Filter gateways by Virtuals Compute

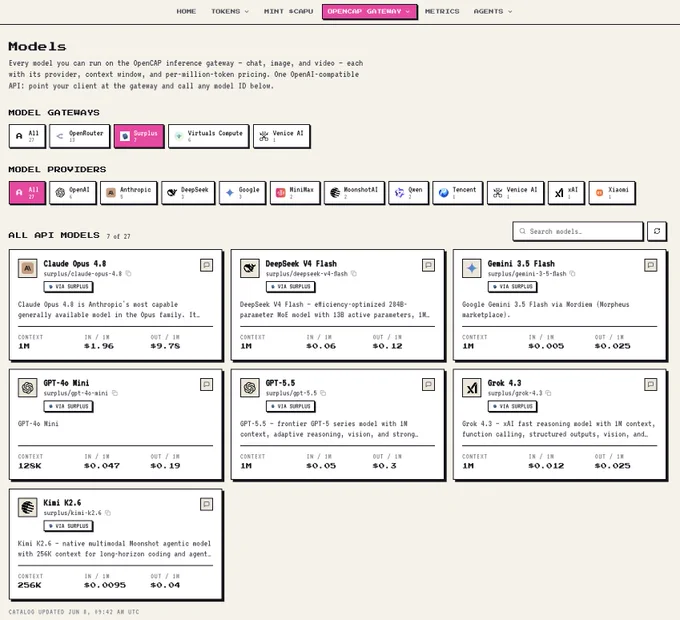pyautogui.click(x=209, y=136)
